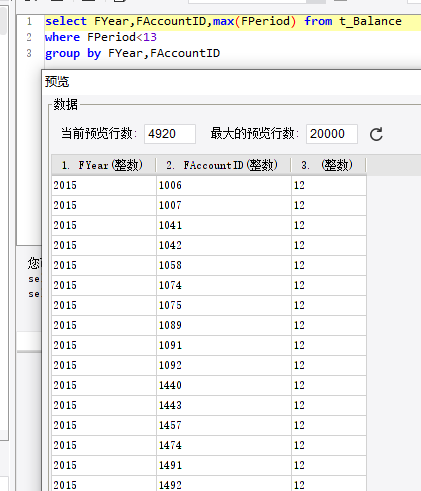The height and width of the screenshot is (491, 421).
Task: Select cell with account ID 1440
Action: [x=224, y=385]
